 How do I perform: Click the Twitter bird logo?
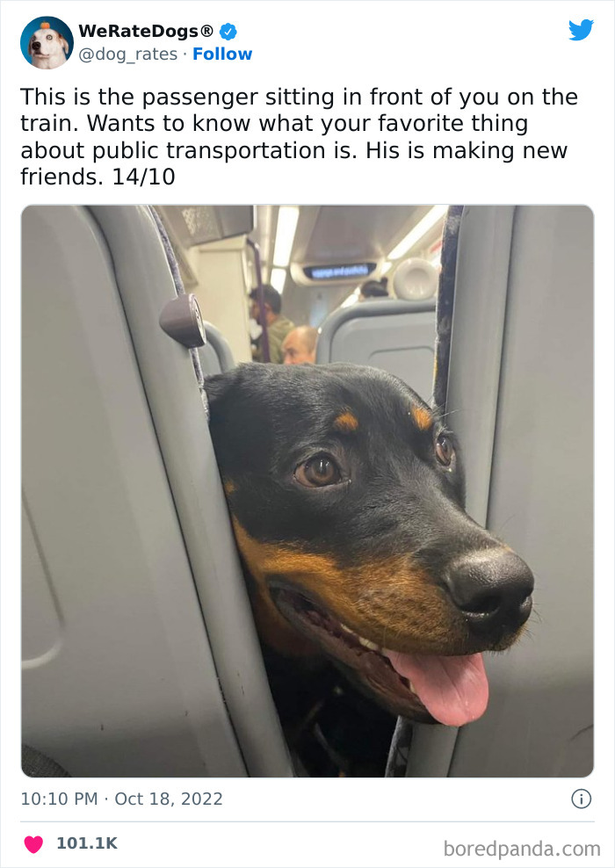pyautogui.click(x=581, y=30)
